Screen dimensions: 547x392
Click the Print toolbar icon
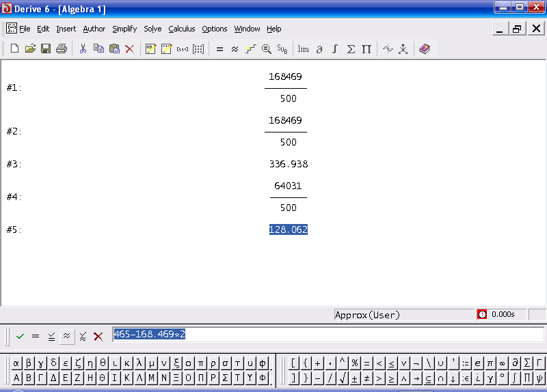[x=62, y=48]
